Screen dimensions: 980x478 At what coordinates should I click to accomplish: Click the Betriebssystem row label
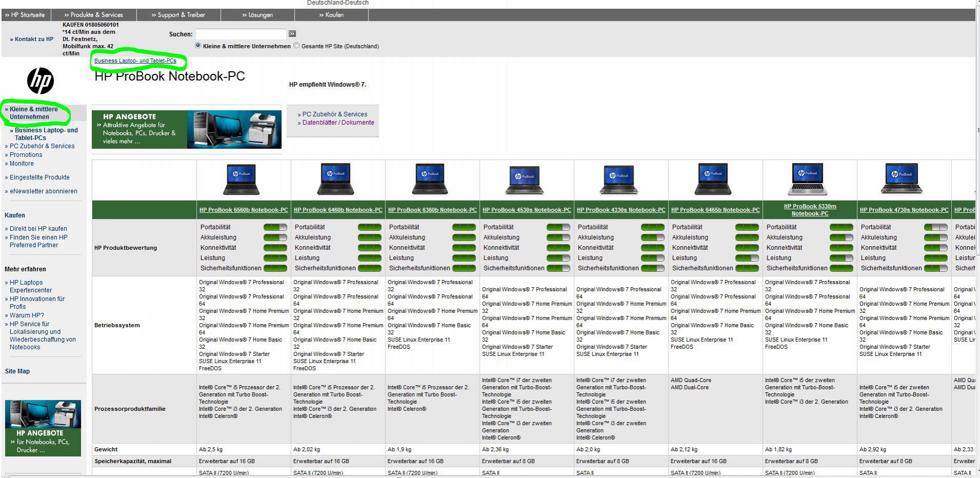pos(117,325)
